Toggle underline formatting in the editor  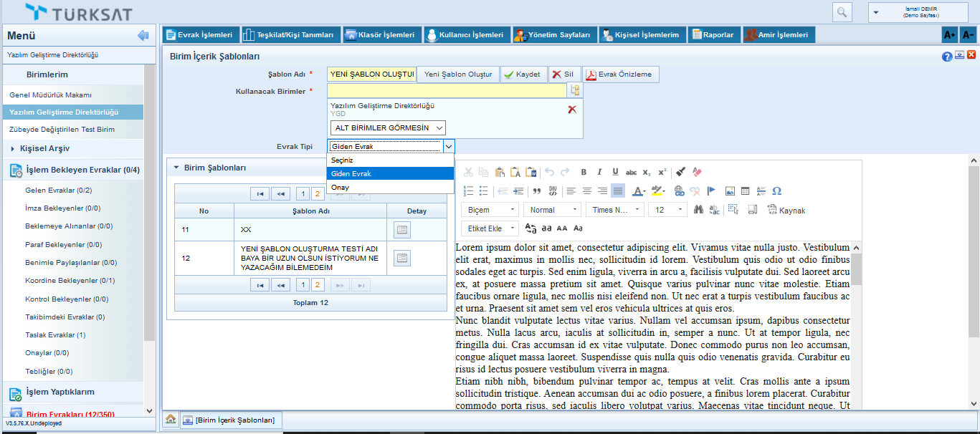pos(615,172)
